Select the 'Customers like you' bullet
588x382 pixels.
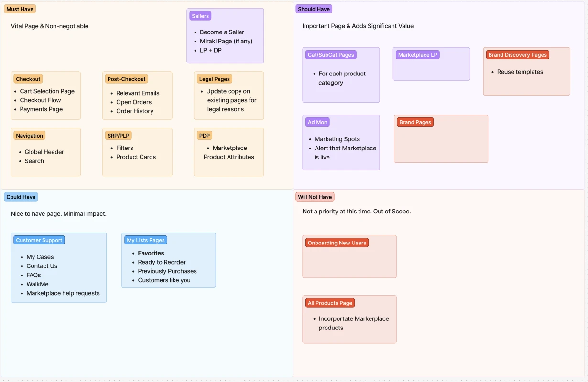(164, 280)
